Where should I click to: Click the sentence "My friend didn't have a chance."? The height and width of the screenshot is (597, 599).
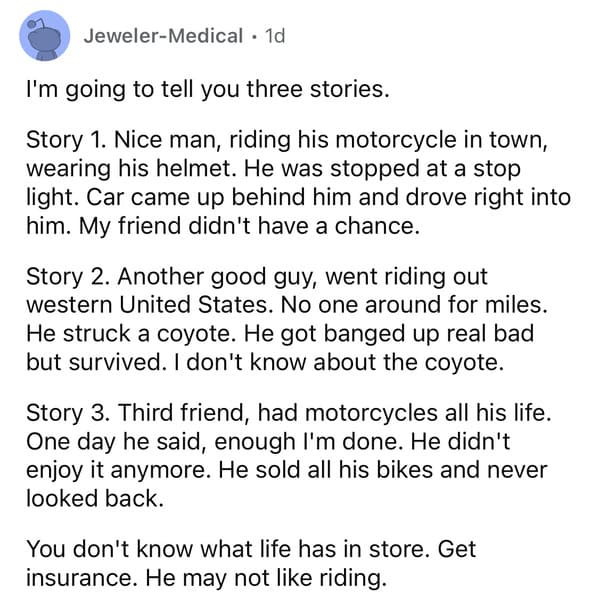click(249, 226)
